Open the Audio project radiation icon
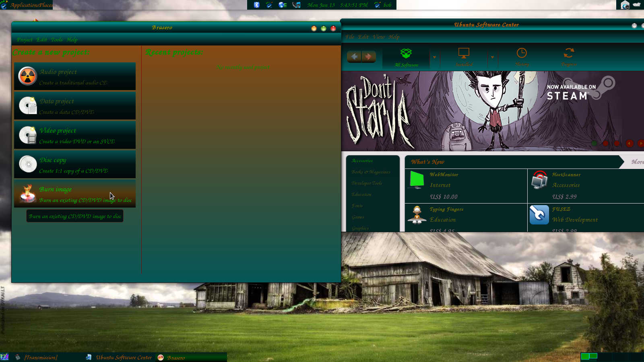This screenshot has height=362, width=644. (27, 76)
